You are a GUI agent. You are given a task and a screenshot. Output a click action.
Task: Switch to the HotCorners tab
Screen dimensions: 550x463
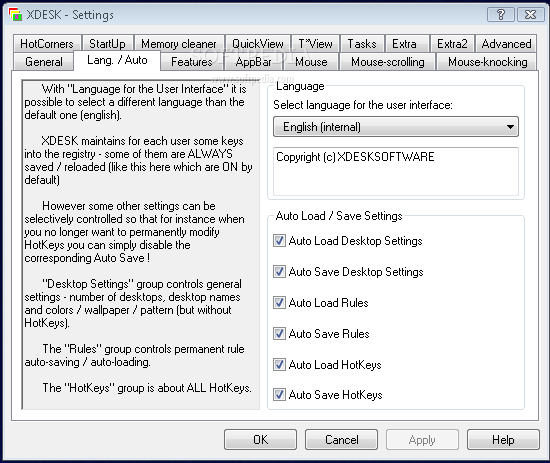click(47, 44)
